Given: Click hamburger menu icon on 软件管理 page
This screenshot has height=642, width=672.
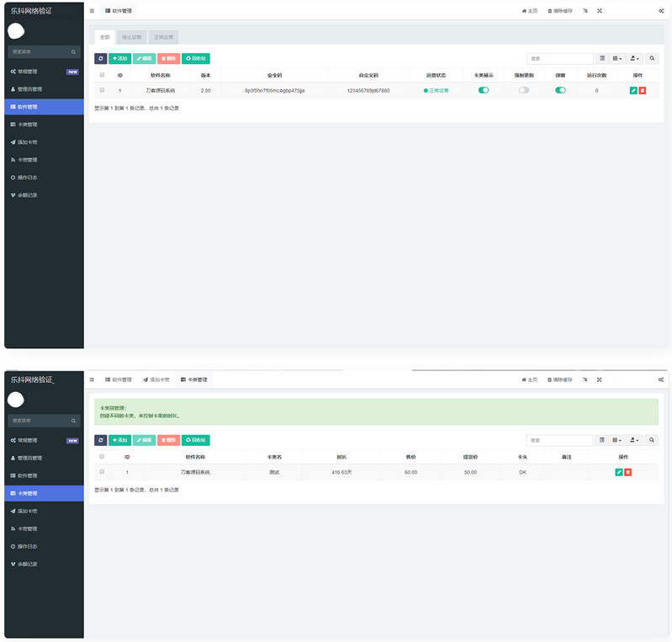Looking at the screenshot, I should [92, 11].
